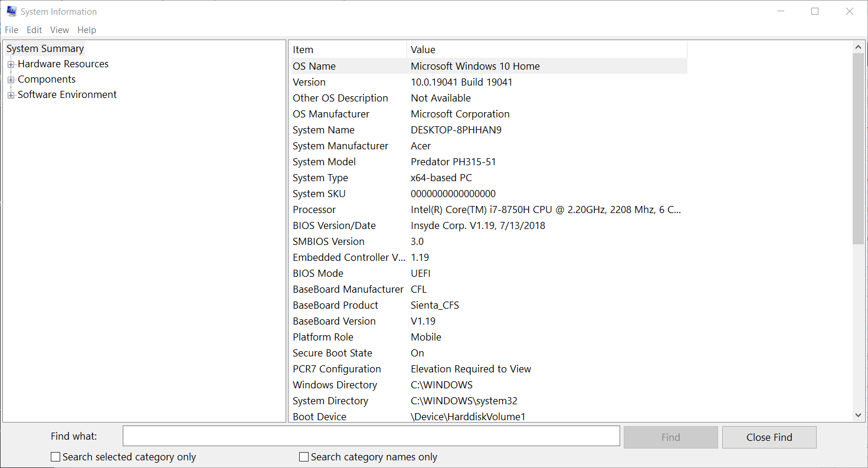Enable "Search category names only"
868x468 pixels.
(303, 456)
